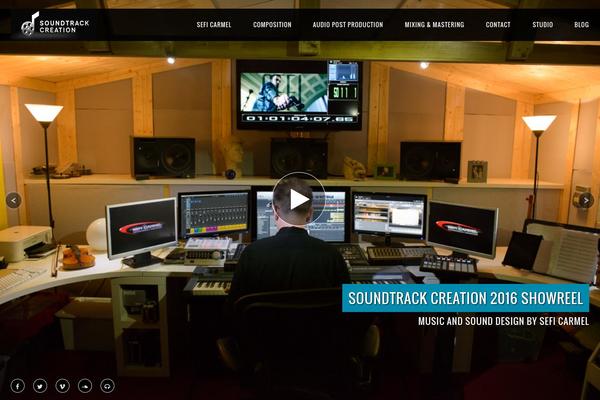
Task: Advance to the next slide
Action: pyautogui.click(x=586, y=200)
